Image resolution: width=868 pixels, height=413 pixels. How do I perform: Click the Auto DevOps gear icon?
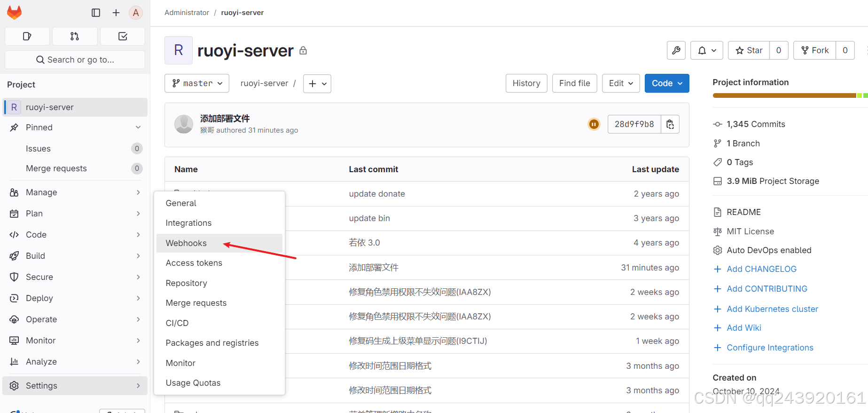[718, 250]
